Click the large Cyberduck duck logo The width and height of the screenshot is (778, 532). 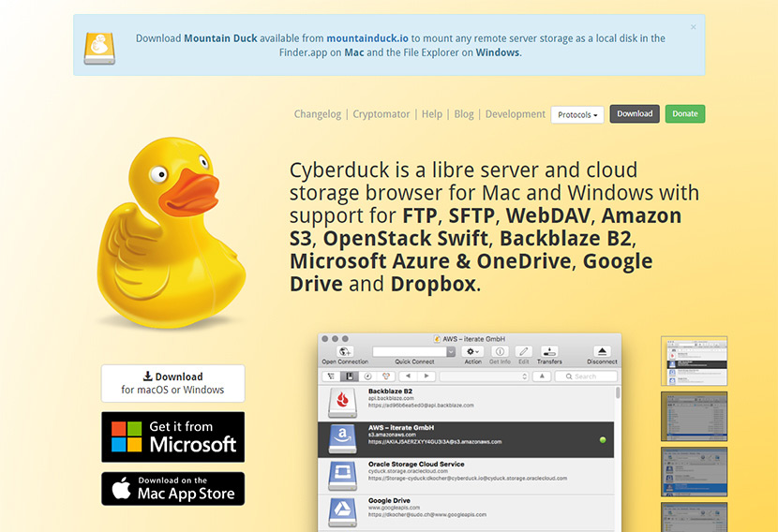[x=171, y=232]
